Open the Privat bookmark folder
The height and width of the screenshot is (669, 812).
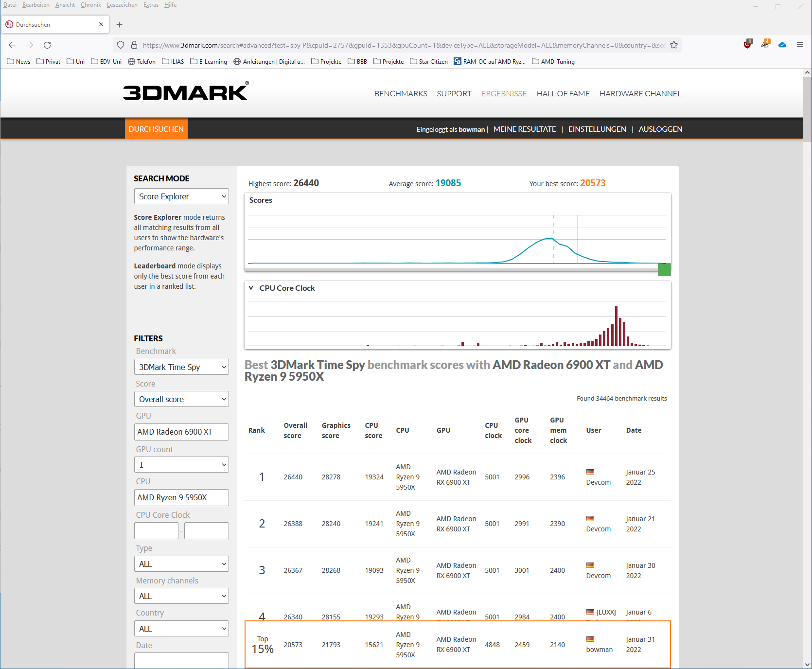tap(49, 62)
